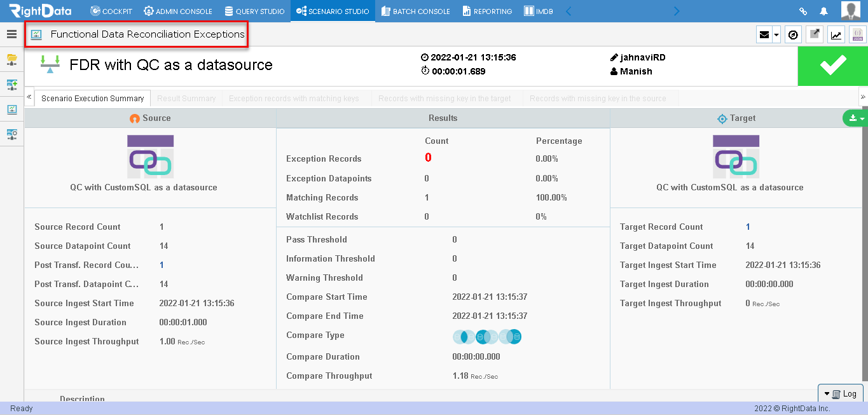Open the hamburger menu in the sidebar
Viewport: 868px width, 415px height.
[x=11, y=34]
